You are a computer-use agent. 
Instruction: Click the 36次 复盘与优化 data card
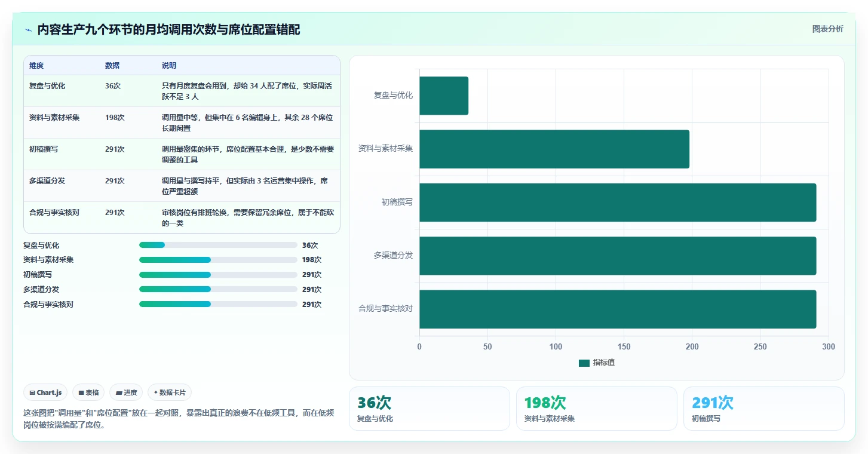430,409
